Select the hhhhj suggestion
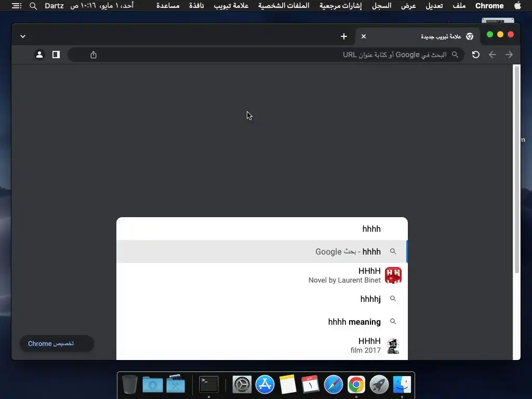The width and height of the screenshot is (532, 399). coord(262,299)
